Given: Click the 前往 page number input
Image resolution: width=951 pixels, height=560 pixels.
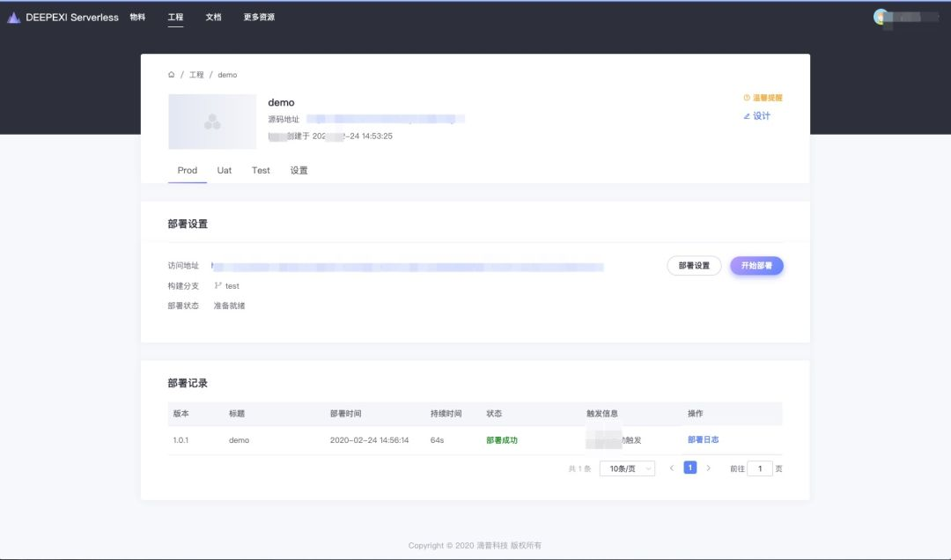Looking at the screenshot, I should point(760,468).
